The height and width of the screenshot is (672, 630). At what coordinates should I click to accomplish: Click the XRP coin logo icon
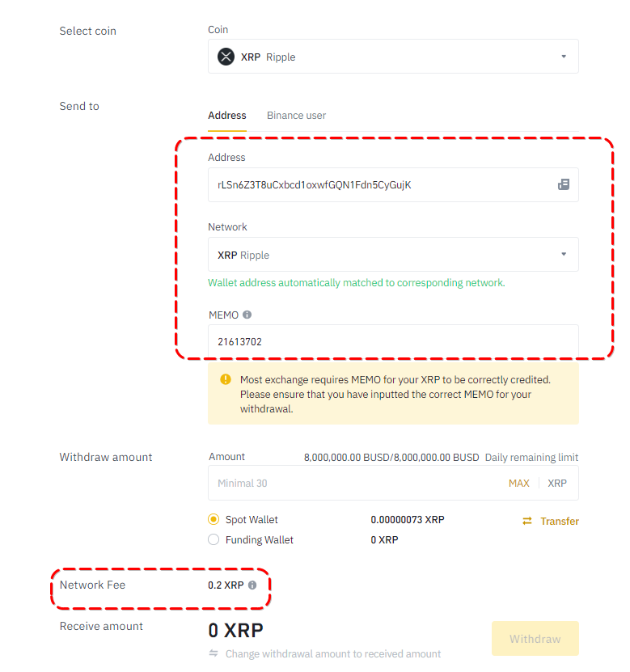(x=226, y=57)
